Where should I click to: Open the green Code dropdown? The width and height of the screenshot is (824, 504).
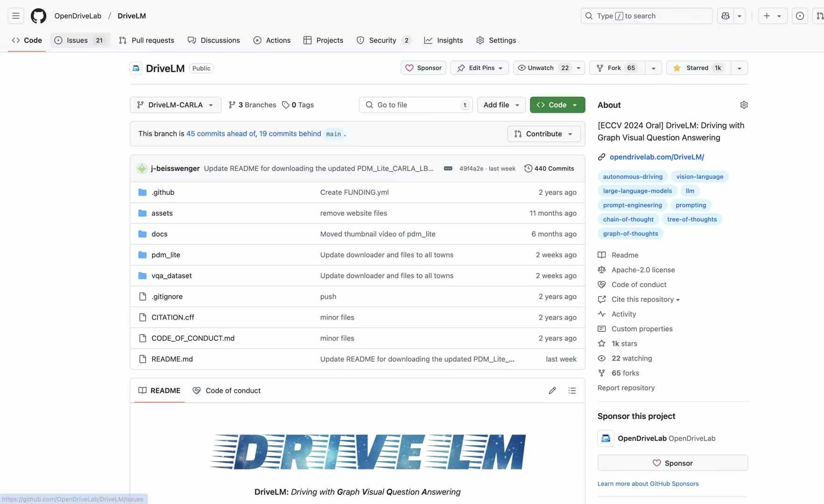coord(557,105)
